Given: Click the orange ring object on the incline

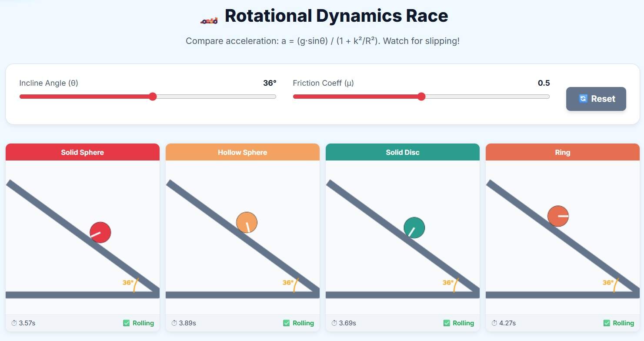Looking at the screenshot, I should click(558, 216).
